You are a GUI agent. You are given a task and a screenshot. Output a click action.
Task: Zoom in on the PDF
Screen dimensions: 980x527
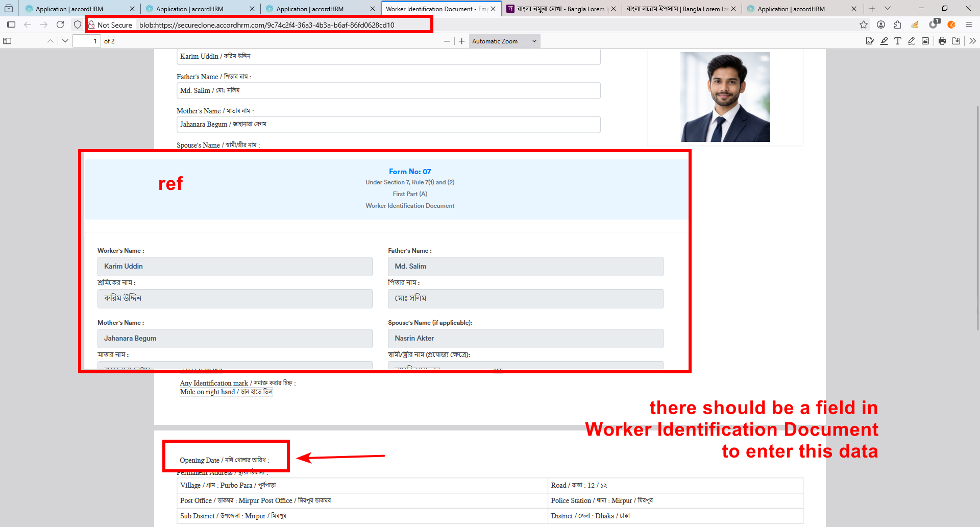(461, 41)
